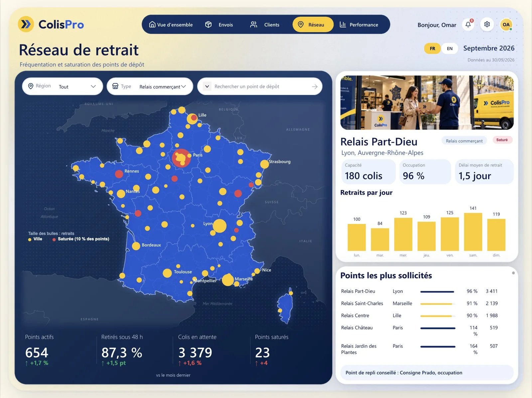
Task: Select the Rennes saturated red bubble
Action: coord(119,174)
